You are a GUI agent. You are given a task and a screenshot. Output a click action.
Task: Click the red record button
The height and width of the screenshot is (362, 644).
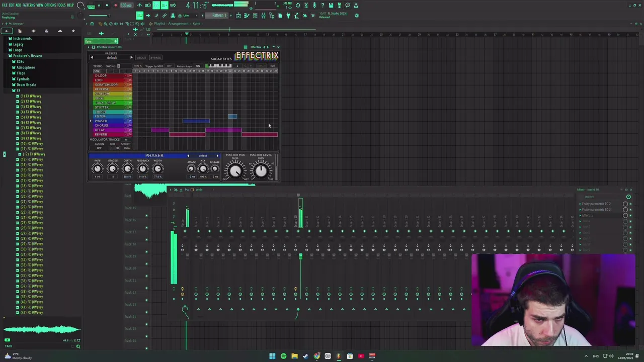pos(115,6)
